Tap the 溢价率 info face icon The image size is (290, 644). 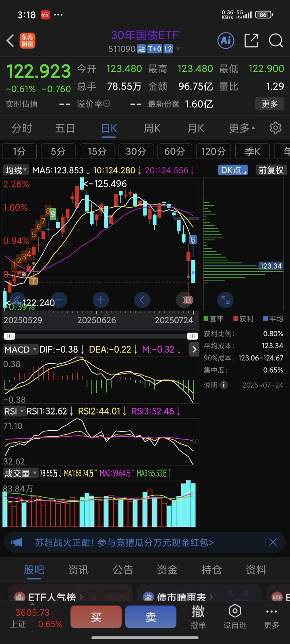pos(107,104)
